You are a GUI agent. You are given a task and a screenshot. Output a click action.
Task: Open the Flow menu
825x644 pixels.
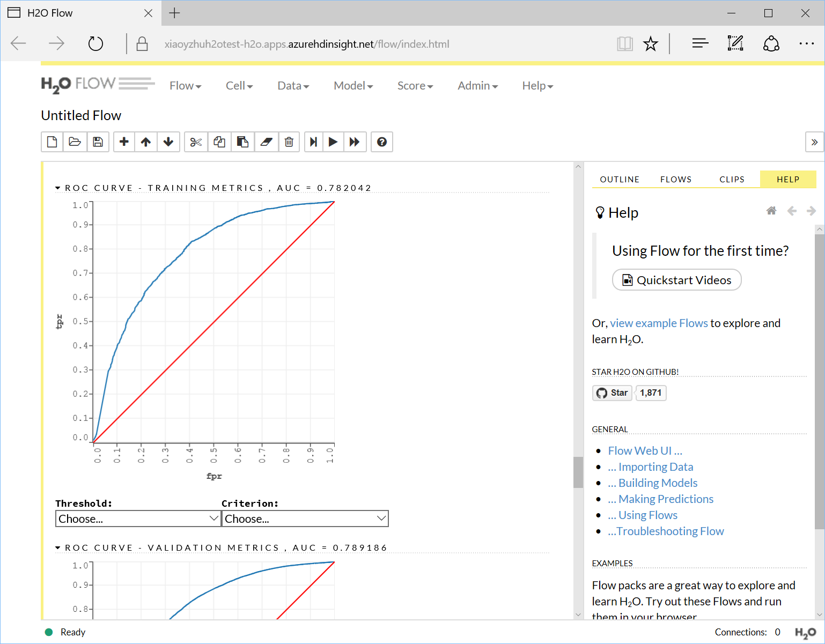tap(185, 86)
